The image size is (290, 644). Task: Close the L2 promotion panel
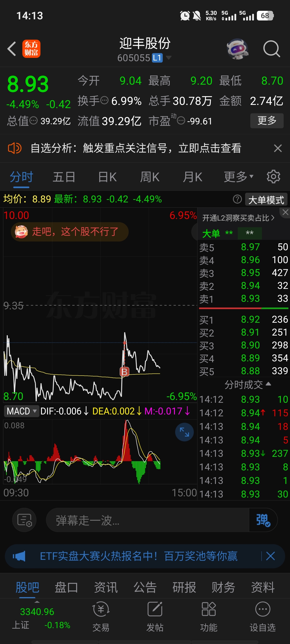(x=285, y=213)
